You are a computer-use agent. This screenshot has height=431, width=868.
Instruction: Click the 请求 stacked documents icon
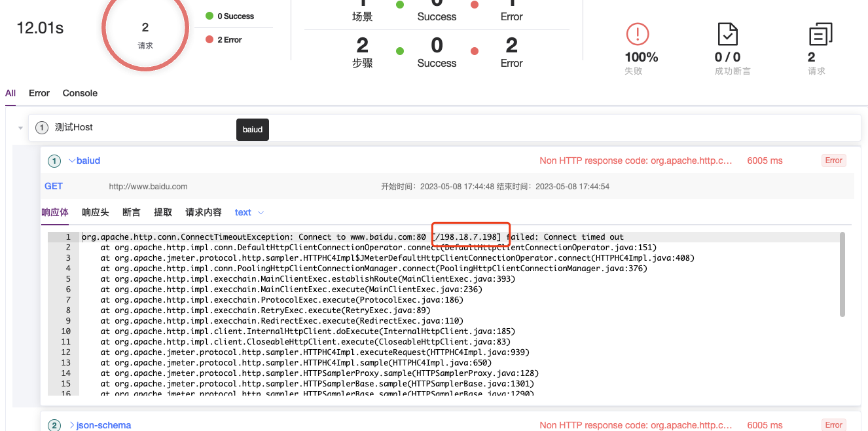pyautogui.click(x=818, y=33)
